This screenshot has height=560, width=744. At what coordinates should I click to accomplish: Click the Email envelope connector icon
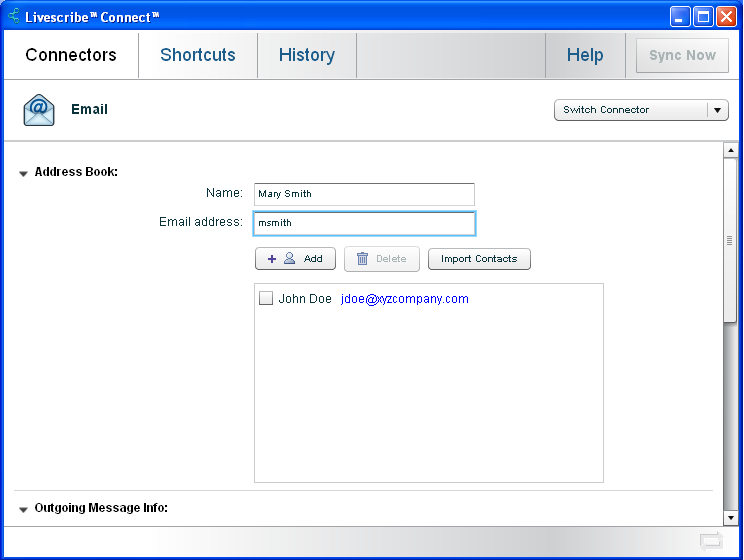[39, 110]
